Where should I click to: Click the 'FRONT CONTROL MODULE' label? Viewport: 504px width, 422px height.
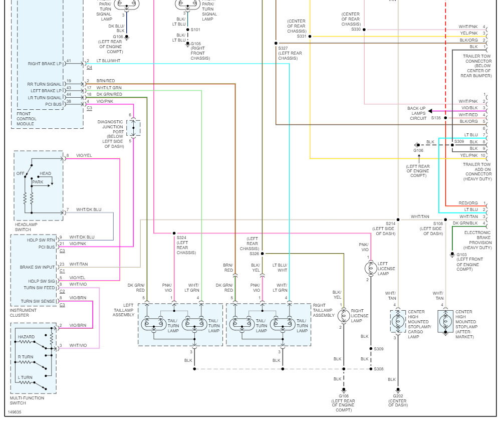(27, 119)
